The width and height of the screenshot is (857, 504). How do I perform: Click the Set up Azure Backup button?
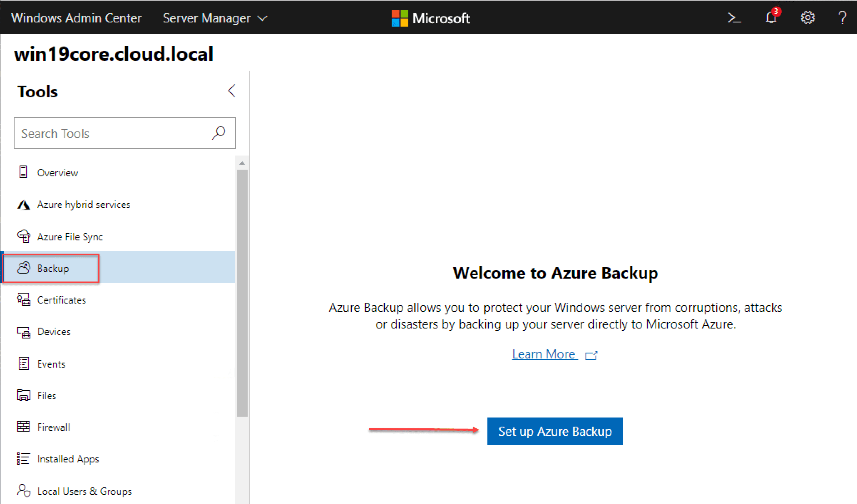[555, 431]
